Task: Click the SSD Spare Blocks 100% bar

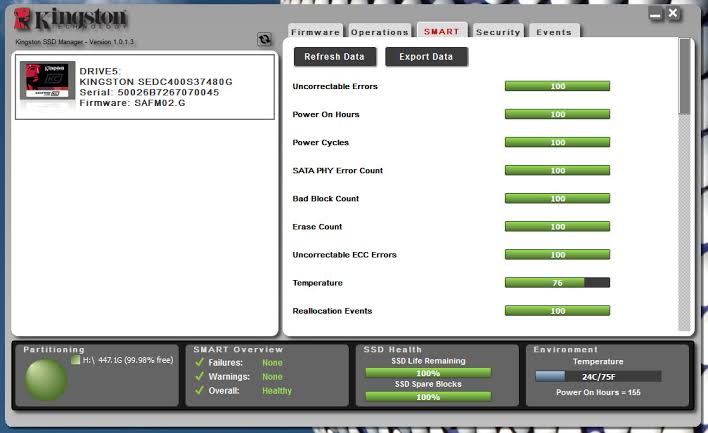Action: point(428,397)
